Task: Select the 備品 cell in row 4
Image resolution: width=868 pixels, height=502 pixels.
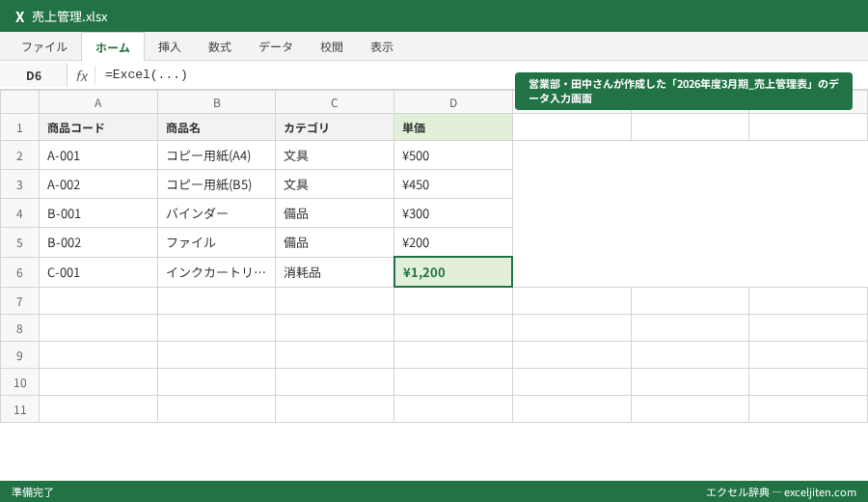Action: [335, 213]
